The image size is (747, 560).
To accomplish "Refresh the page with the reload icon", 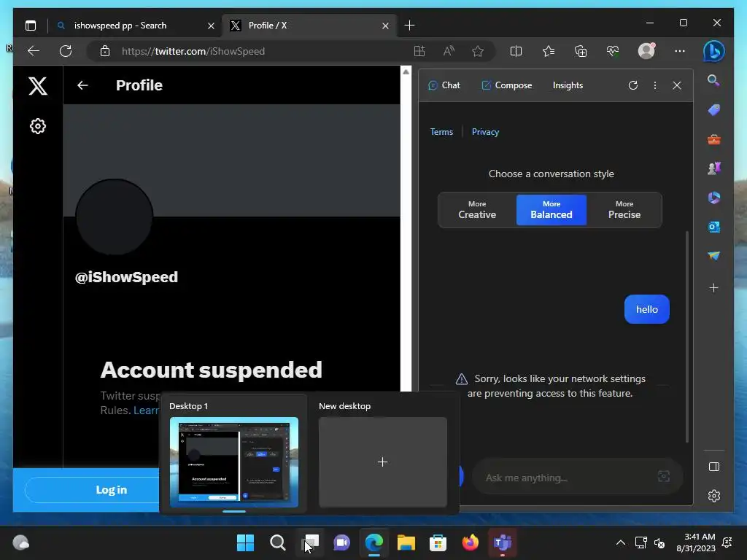I will click(x=66, y=51).
